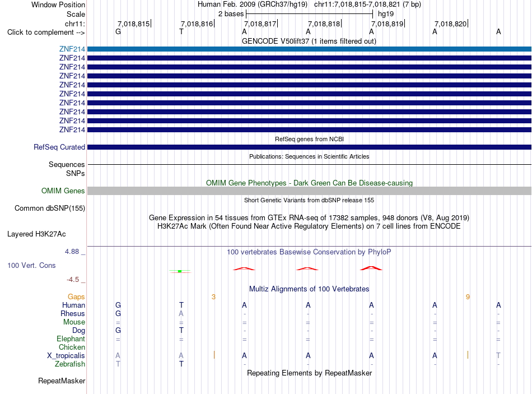Click the 'RefSeq genes from NCBI' title
Image resolution: width=532 pixels, height=394 pixels.
click(309, 139)
